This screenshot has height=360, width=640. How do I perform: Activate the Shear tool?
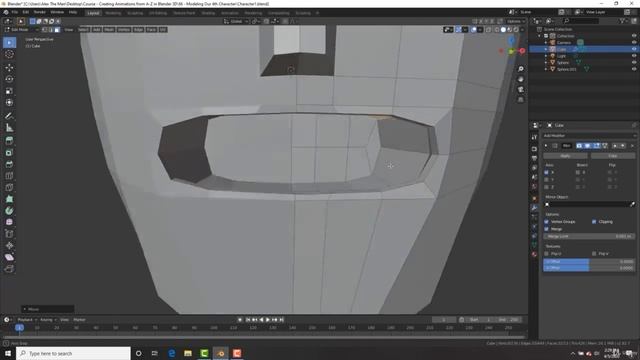click(9, 257)
